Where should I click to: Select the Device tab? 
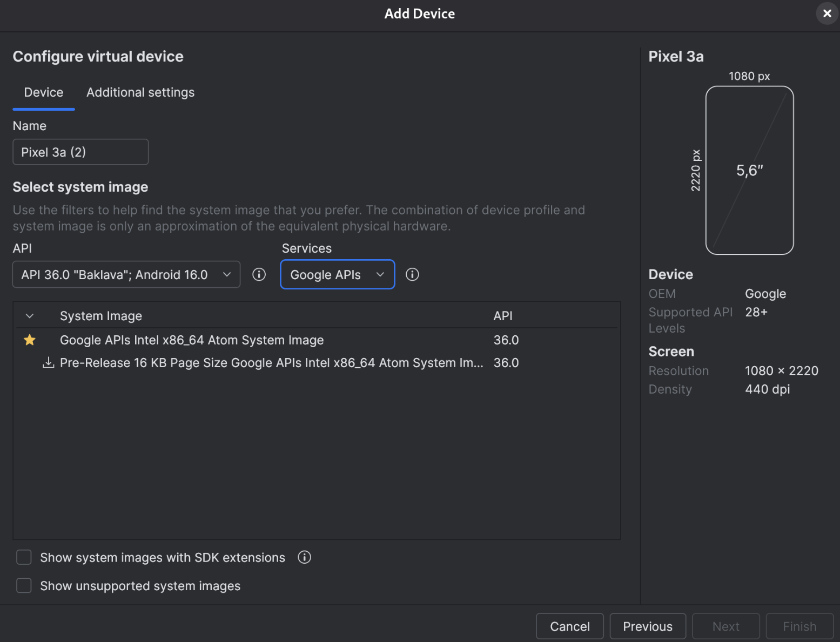click(x=44, y=92)
